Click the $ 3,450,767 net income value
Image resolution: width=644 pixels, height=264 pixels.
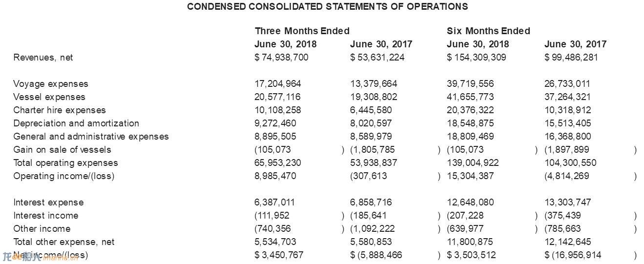pyautogui.click(x=279, y=255)
